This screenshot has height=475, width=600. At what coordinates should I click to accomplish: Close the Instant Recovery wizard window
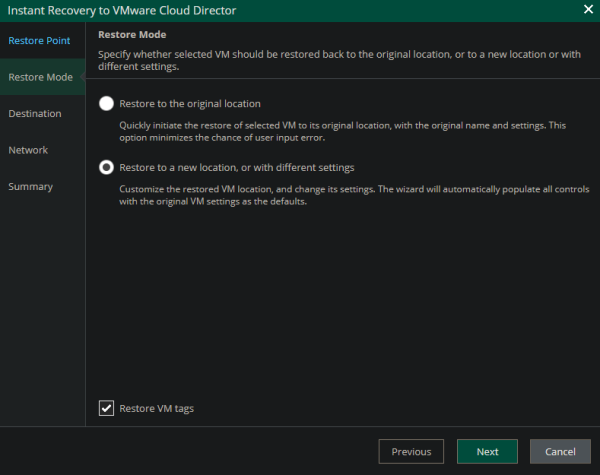click(586, 10)
